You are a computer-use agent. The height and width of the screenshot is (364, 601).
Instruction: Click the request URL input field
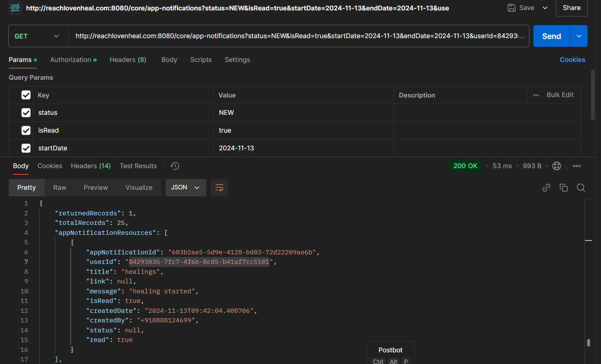(x=300, y=36)
